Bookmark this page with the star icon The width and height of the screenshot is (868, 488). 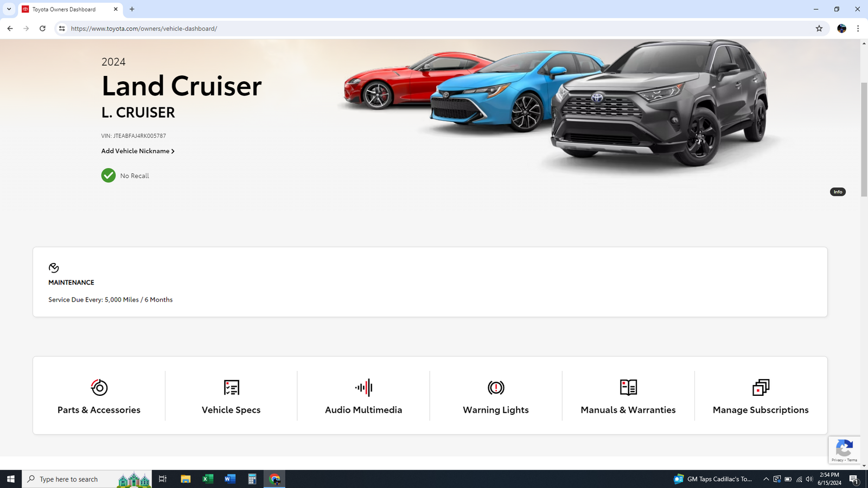819,28
